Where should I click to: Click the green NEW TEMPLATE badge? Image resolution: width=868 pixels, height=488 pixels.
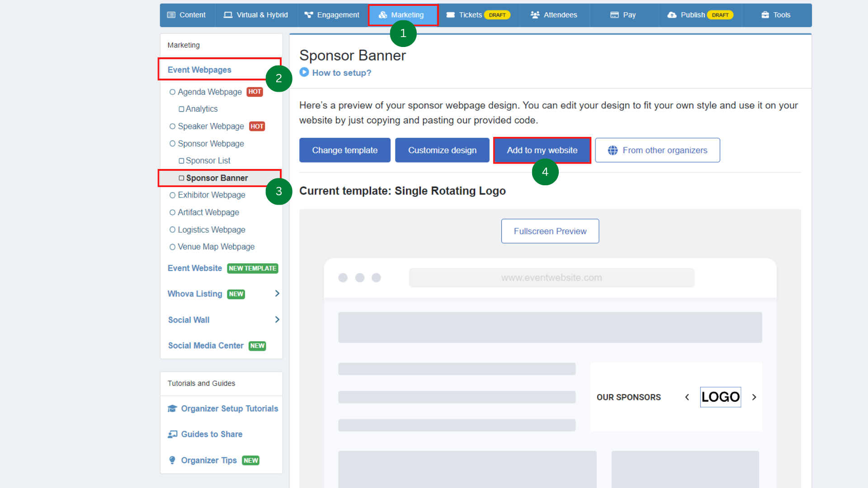tap(252, 268)
